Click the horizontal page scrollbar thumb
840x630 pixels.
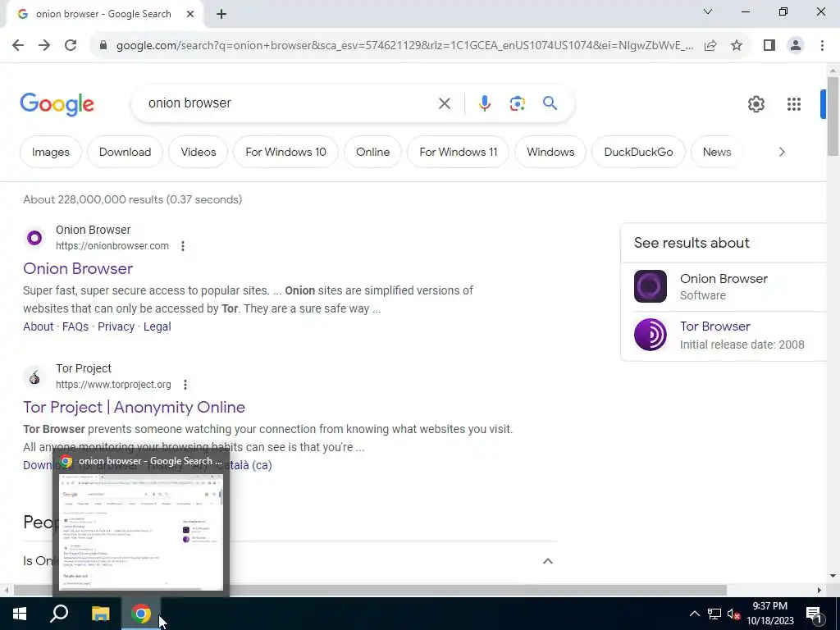(370, 590)
